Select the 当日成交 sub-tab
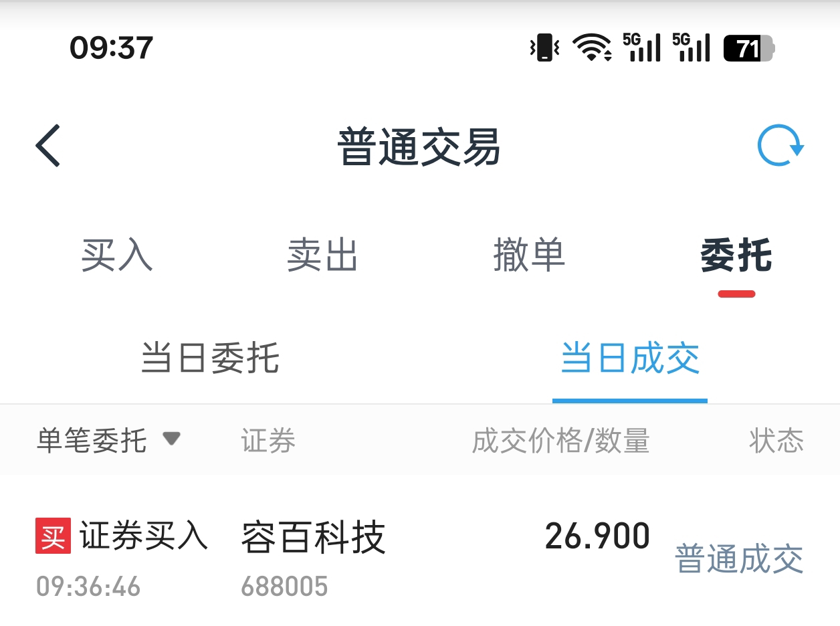This screenshot has width=840, height=626. 630,358
